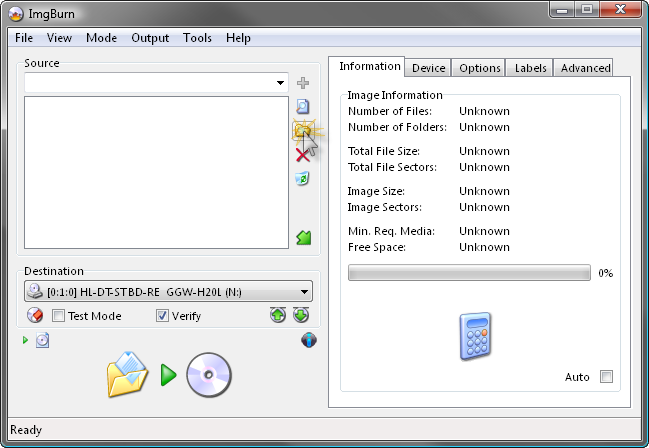Click the browse for a folder icon

(x=303, y=131)
